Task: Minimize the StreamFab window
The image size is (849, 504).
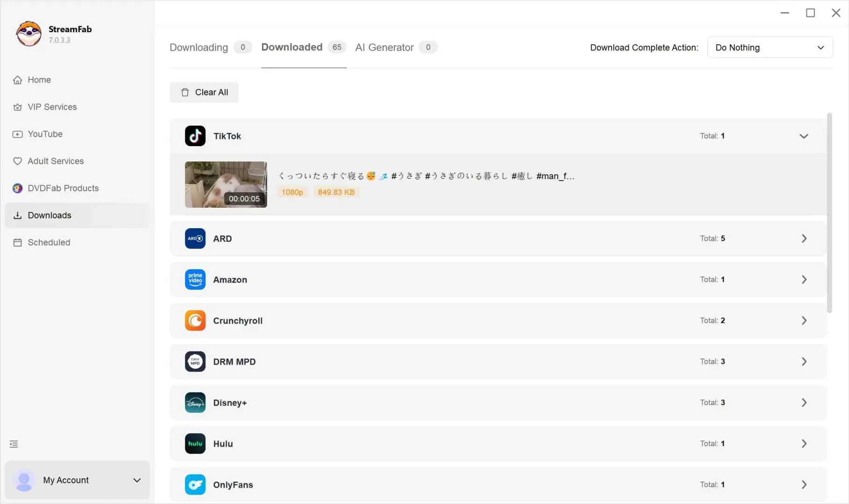Action: [x=785, y=13]
